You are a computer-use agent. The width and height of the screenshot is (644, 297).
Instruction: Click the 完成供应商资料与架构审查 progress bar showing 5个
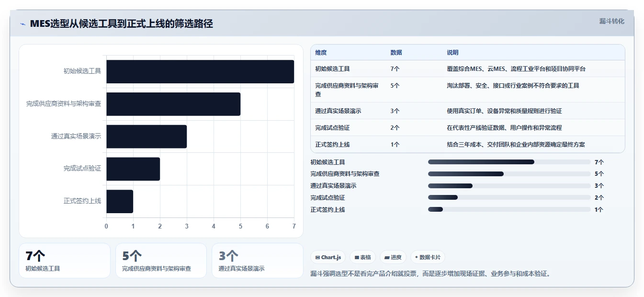(509, 174)
